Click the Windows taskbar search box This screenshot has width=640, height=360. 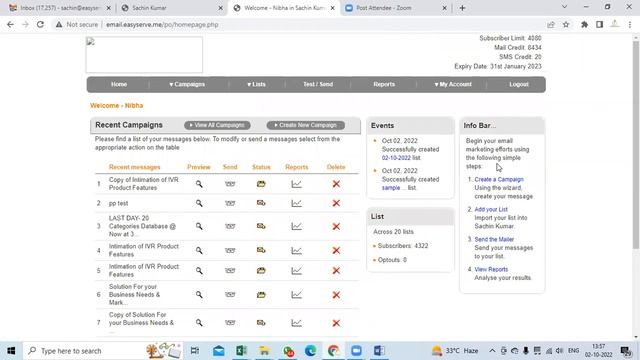click(103, 351)
